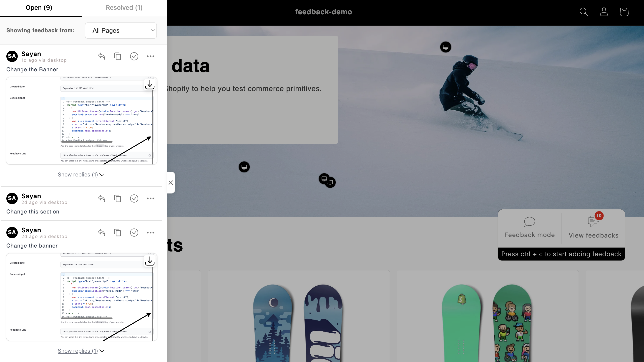Show replies for the last feedback item
644x362 pixels.
point(81,351)
